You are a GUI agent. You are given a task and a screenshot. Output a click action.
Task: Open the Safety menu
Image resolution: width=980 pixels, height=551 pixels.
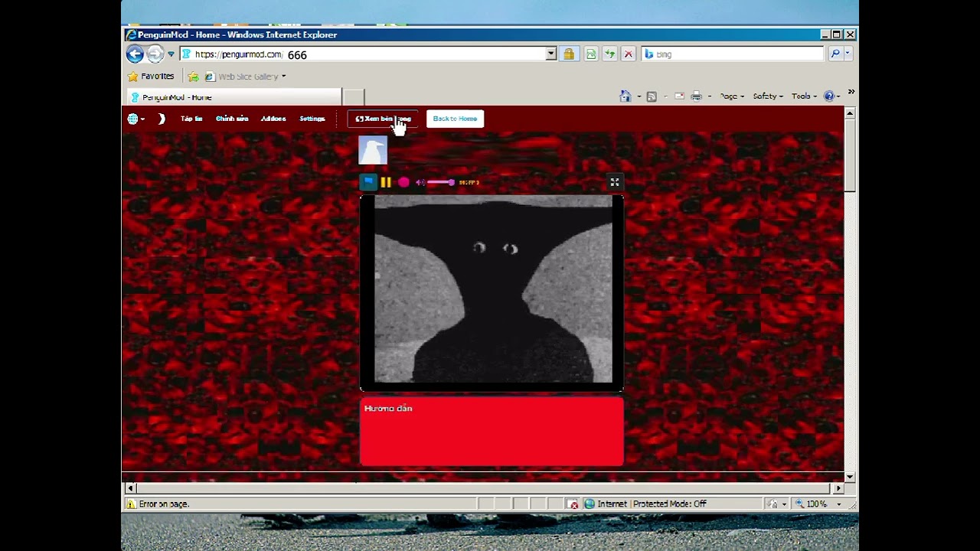click(768, 96)
